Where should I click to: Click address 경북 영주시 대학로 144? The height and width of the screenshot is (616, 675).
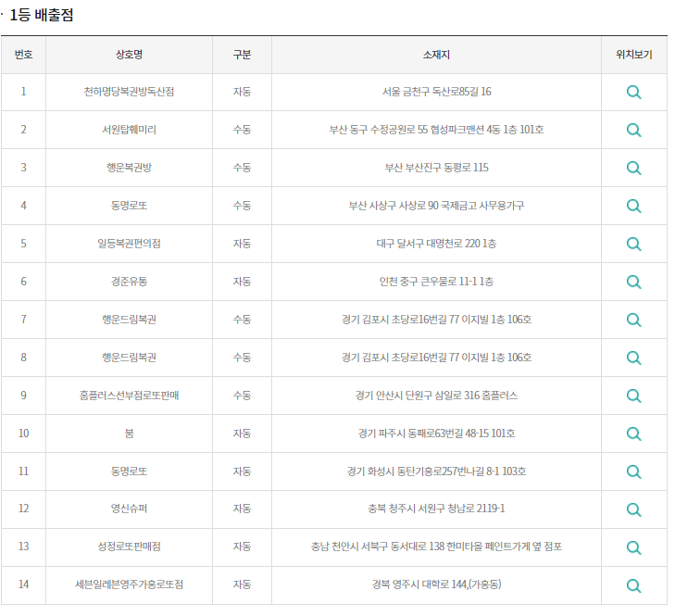(419, 585)
